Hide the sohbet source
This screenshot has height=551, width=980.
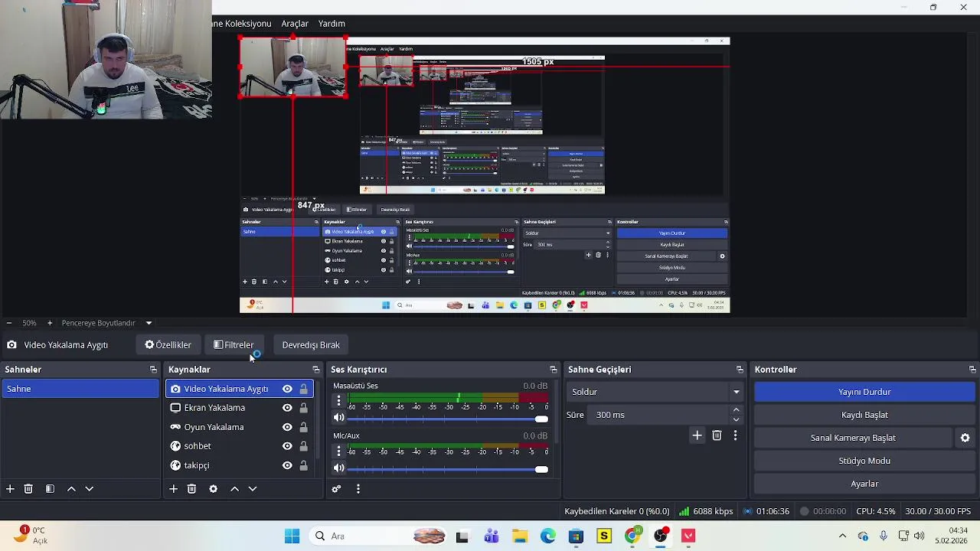pyautogui.click(x=287, y=446)
